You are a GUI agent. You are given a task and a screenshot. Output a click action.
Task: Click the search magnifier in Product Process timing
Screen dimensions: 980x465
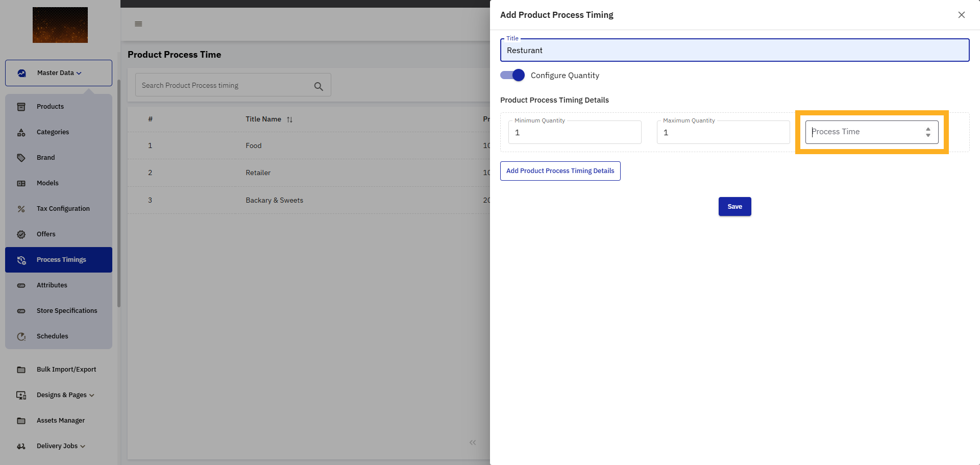point(318,85)
